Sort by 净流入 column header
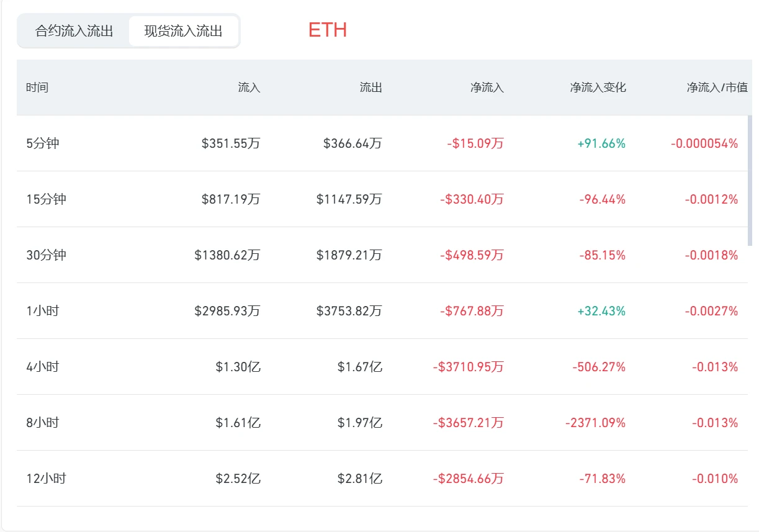 pos(487,88)
